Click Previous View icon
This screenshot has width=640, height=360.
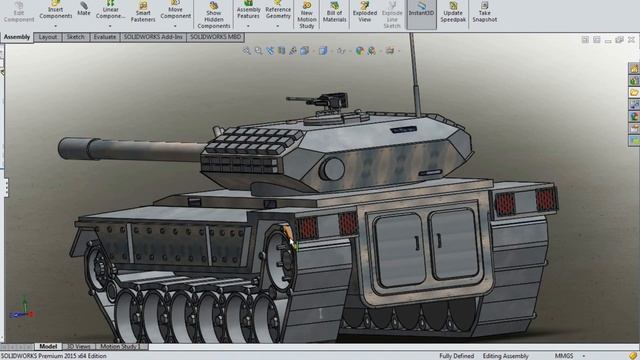[270, 51]
